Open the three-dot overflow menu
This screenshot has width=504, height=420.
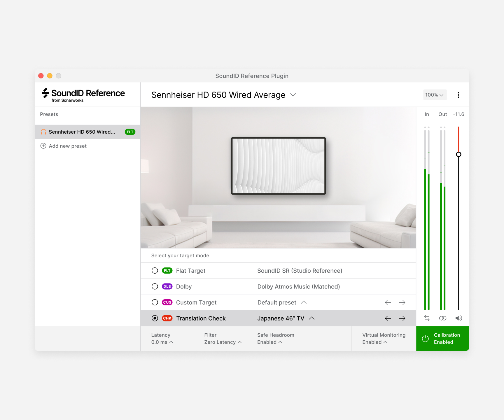(459, 95)
